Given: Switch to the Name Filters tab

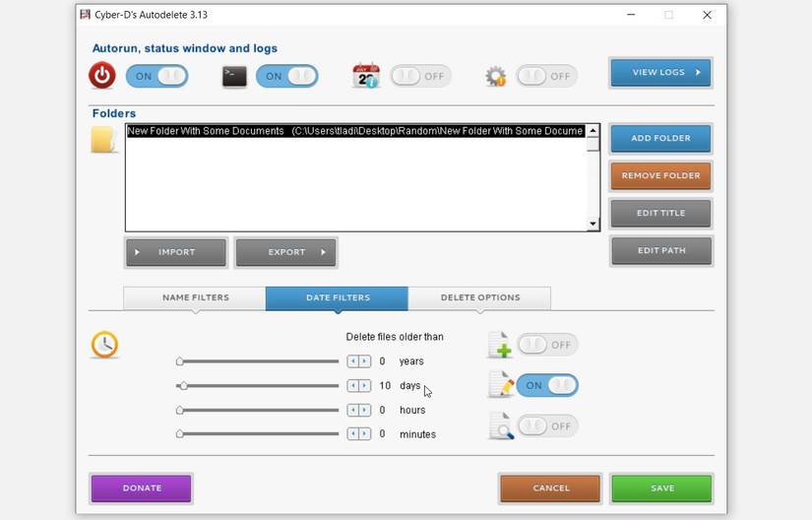Looking at the screenshot, I should 195,297.
